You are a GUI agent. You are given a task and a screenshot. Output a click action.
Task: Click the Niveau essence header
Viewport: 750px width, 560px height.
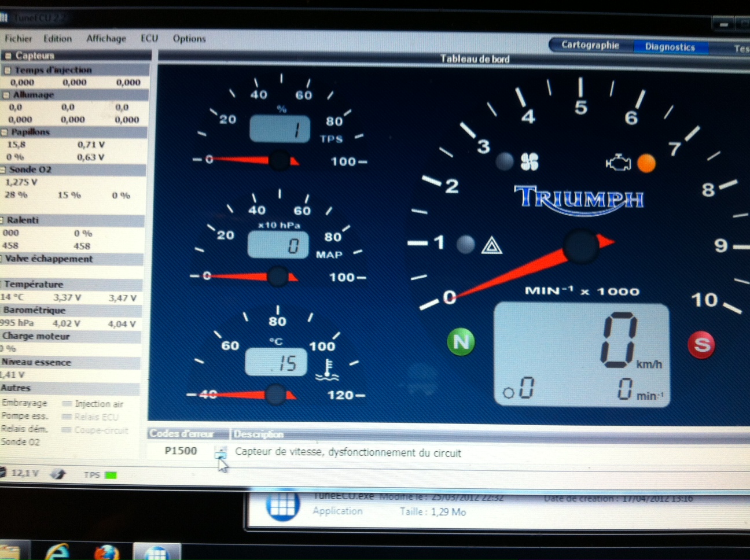coord(36,362)
